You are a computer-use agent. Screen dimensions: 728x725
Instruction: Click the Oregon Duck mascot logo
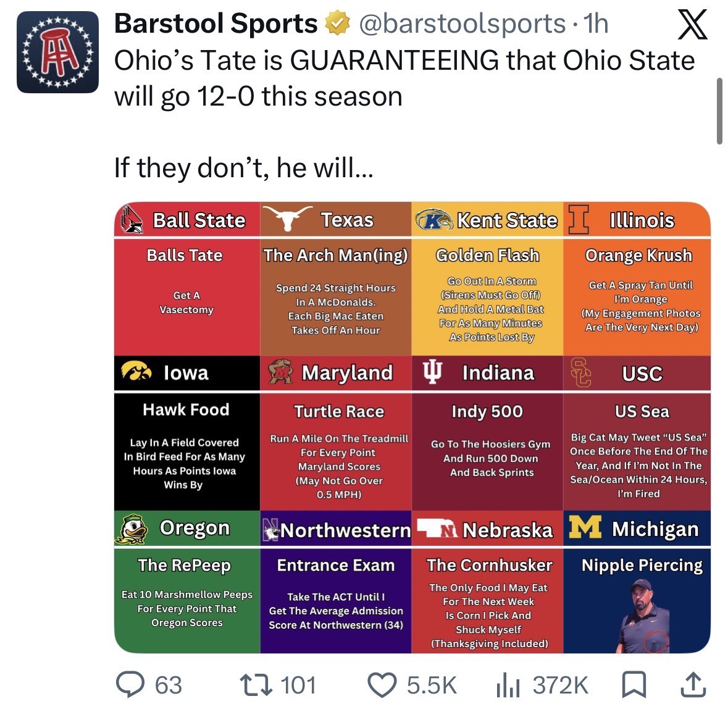click(x=132, y=529)
